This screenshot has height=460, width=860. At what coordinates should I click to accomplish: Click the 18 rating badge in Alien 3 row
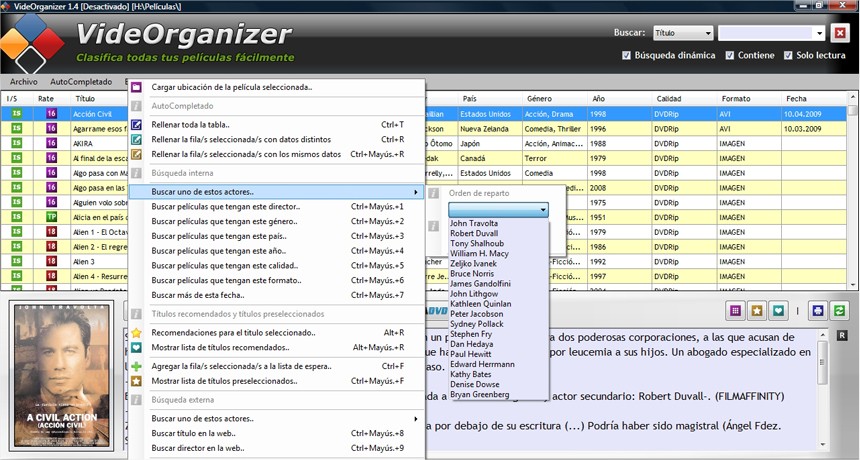[51, 262]
